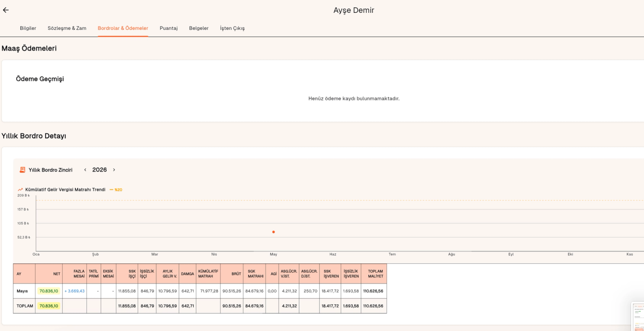Switch to Sözleşme & Zam tab

[x=67, y=28]
